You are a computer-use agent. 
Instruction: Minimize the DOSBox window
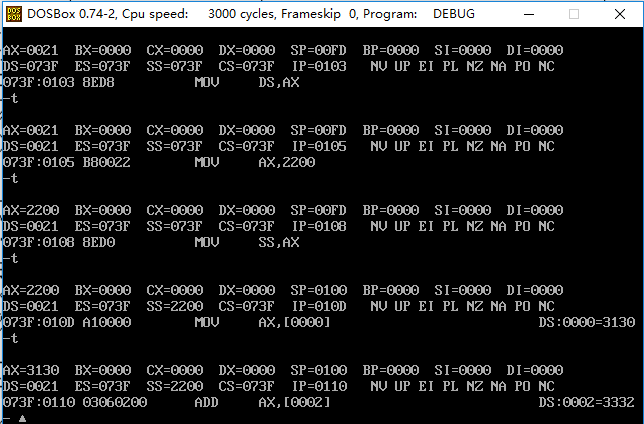[529, 14]
